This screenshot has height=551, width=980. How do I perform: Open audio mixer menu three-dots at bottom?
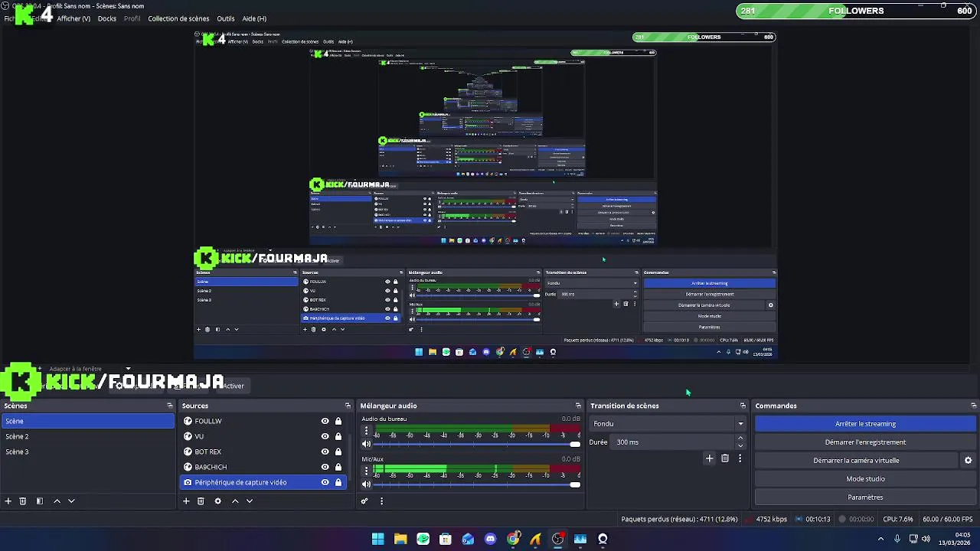point(381,501)
